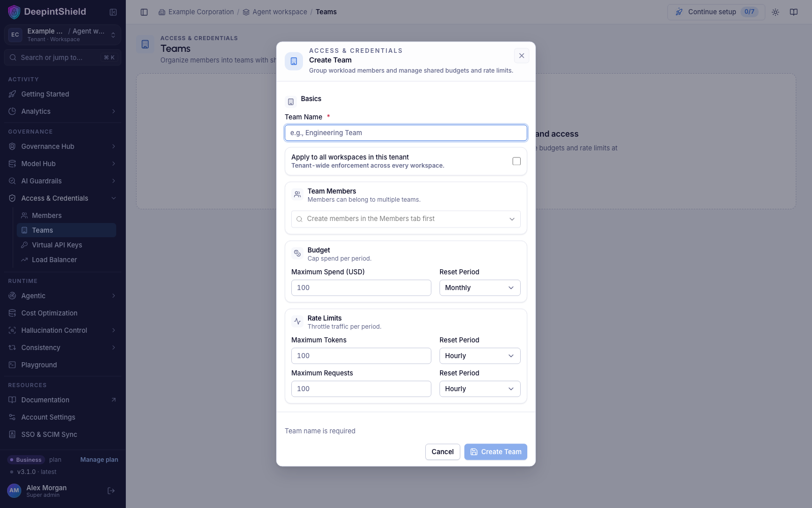Open Maximum Tokens Reset Period dropdown
This screenshot has height=508, width=812.
(x=480, y=356)
